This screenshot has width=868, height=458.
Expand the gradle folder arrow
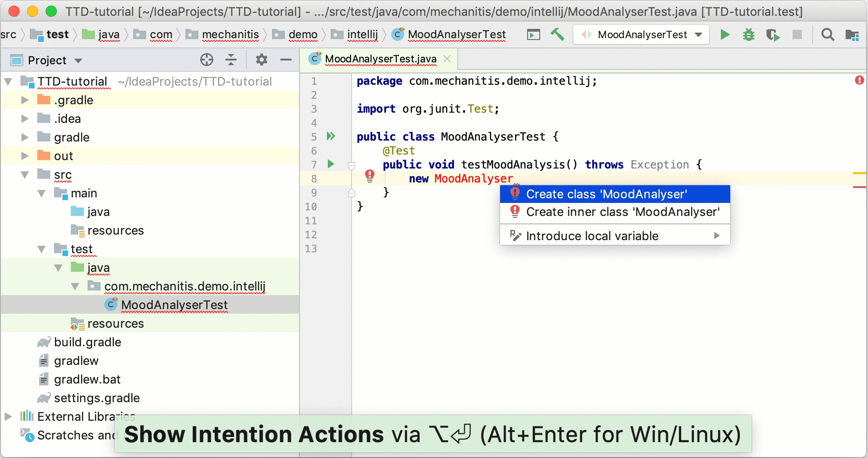pyautogui.click(x=25, y=137)
